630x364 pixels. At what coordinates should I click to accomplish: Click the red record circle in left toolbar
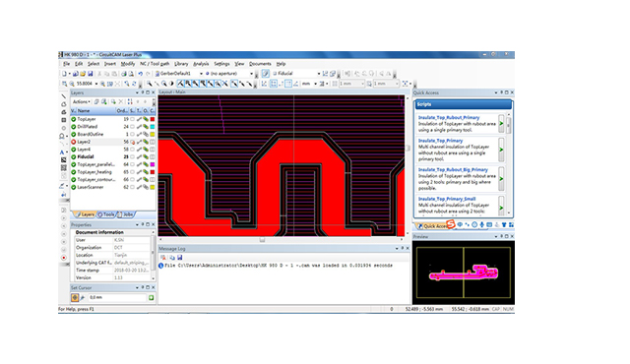tap(63, 258)
